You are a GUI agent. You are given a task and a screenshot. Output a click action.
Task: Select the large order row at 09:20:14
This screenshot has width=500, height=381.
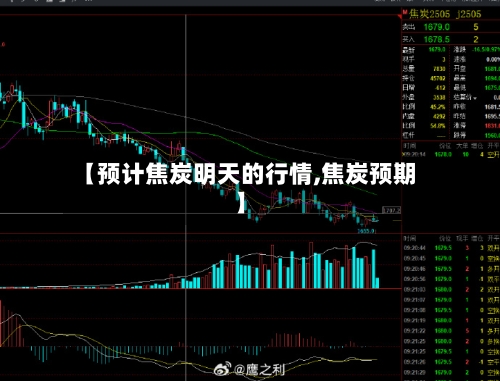(x=451, y=154)
